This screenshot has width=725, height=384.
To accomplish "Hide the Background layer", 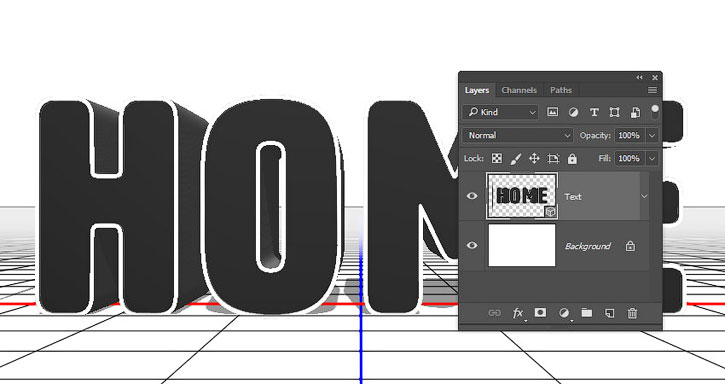I will (x=472, y=245).
